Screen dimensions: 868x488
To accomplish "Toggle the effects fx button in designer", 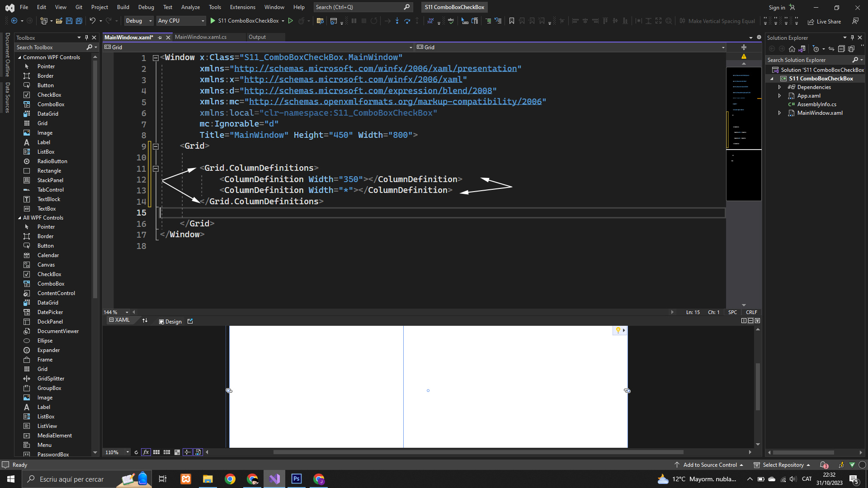I will pyautogui.click(x=146, y=452).
